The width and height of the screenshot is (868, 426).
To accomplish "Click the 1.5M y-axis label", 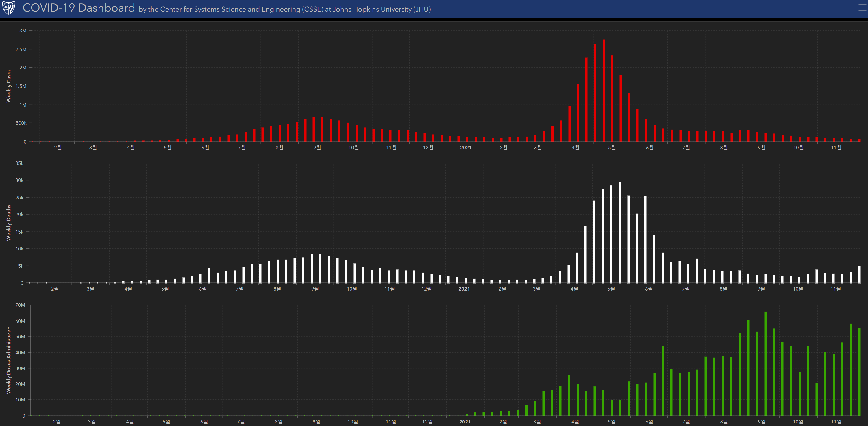I will coord(21,86).
